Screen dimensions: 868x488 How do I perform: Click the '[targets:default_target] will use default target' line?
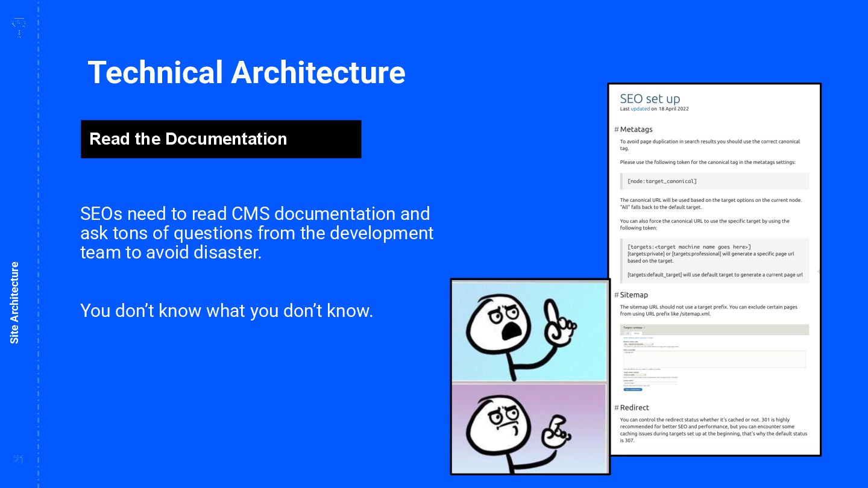point(715,275)
